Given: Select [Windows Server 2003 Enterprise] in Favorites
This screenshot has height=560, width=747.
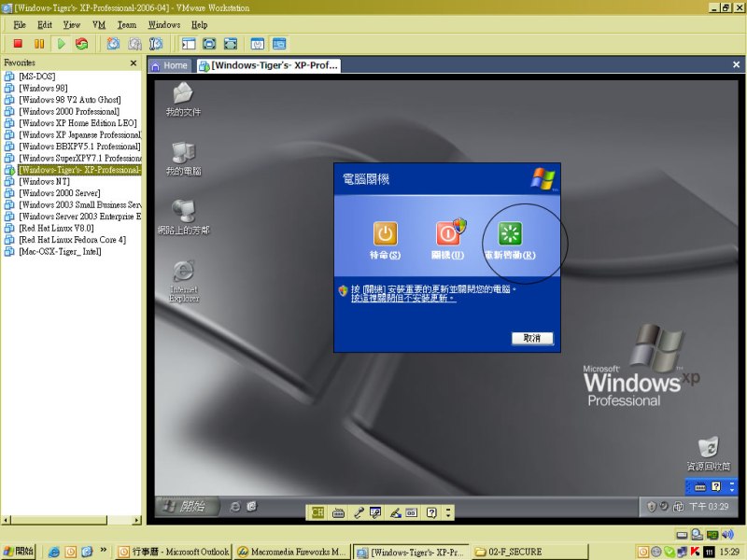Looking at the screenshot, I should click(x=80, y=217).
